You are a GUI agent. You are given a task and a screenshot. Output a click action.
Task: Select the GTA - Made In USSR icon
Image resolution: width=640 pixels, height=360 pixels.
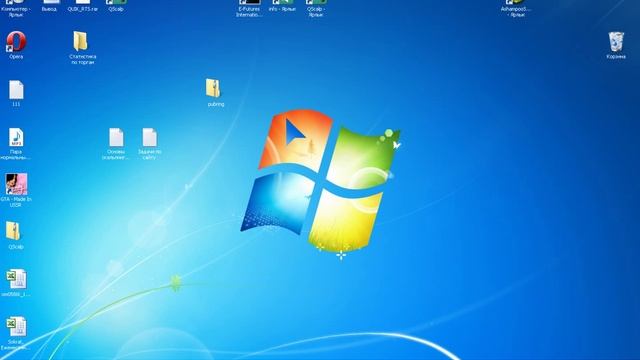pos(16,190)
